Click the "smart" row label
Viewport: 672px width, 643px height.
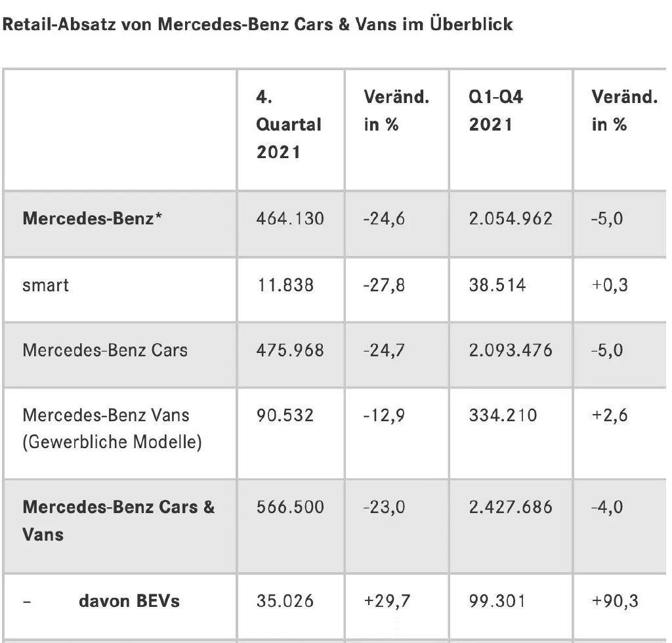(x=45, y=285)
